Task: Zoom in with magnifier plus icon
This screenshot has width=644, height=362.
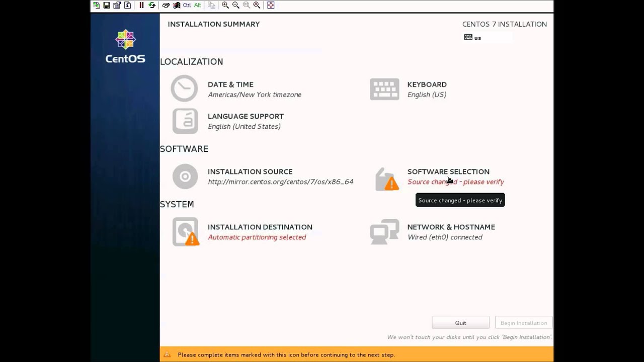Action: tap(225, 5)
